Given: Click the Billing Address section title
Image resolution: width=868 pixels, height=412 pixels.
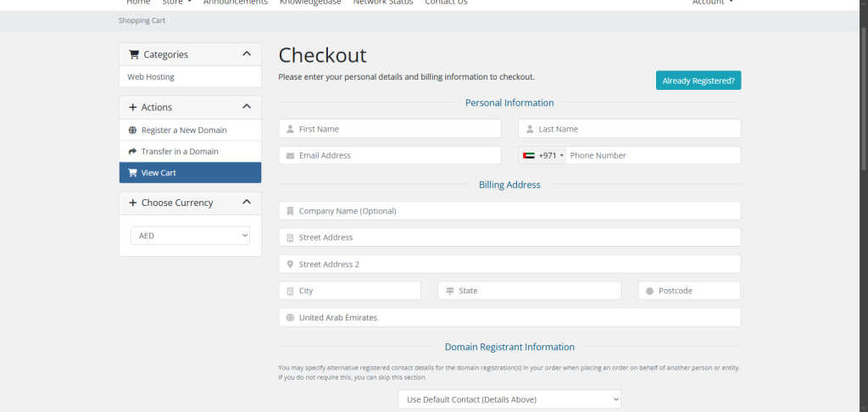Looking at the screenshot, I should click(x=509, y=185).
